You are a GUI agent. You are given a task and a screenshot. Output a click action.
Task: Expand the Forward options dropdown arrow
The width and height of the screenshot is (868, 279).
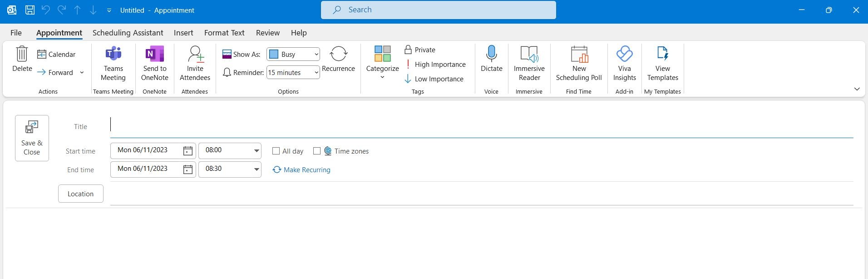click(82, 72)
